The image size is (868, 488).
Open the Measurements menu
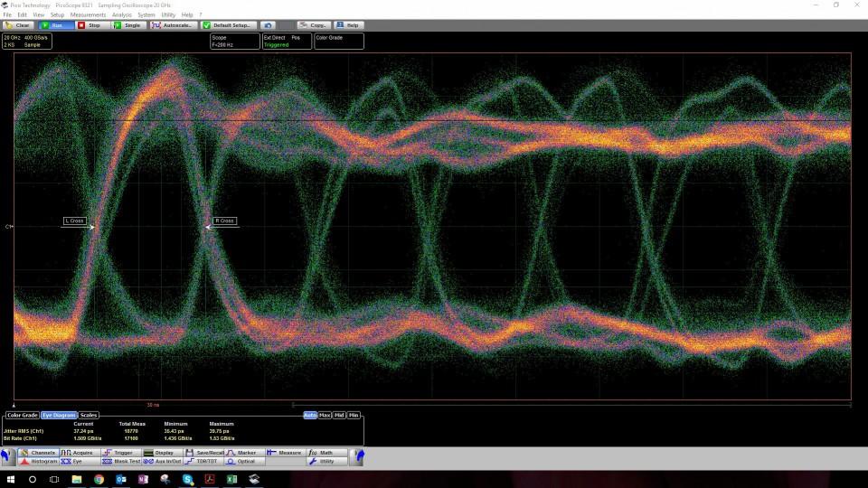coord(88,14)
